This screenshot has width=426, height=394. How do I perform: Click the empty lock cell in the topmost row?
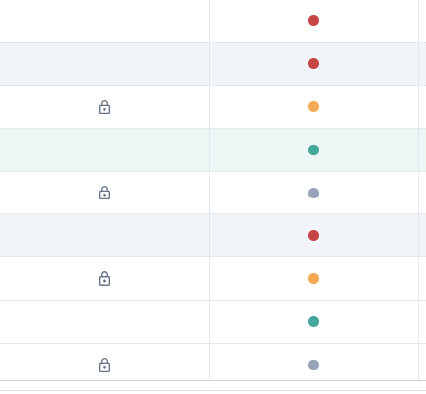point(104,21)
